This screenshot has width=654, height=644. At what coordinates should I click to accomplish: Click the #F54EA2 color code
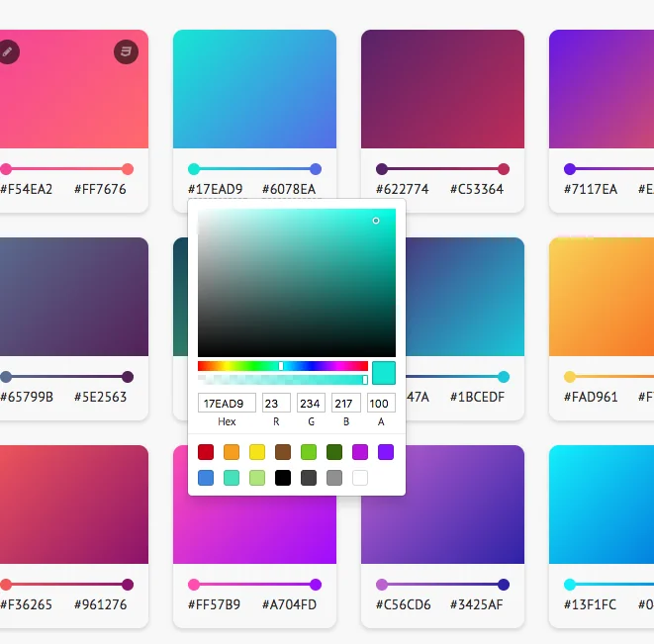[27, 189]
